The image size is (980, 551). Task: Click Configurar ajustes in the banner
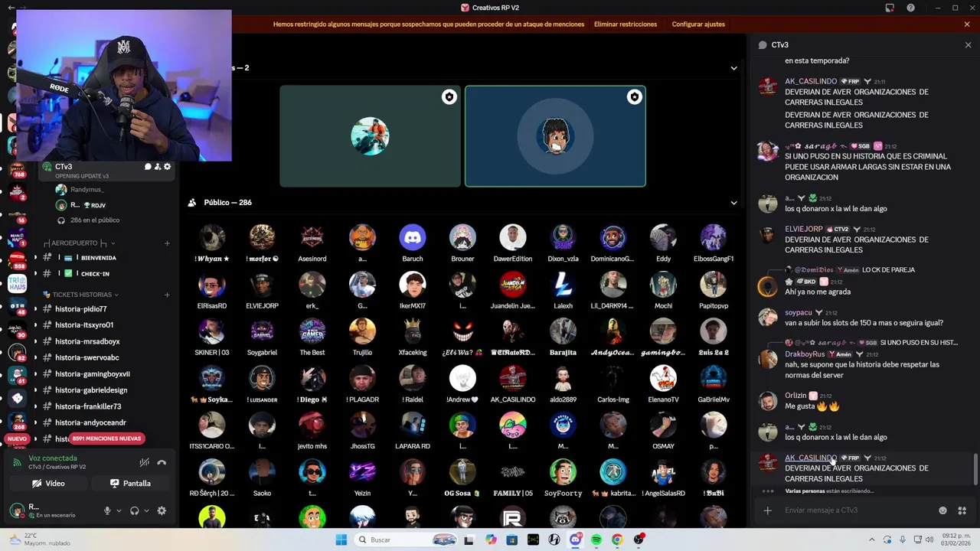click(698, 24)
